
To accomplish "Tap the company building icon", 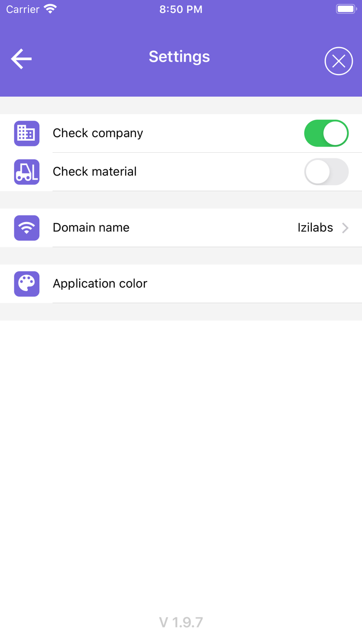I will [27, 134].
